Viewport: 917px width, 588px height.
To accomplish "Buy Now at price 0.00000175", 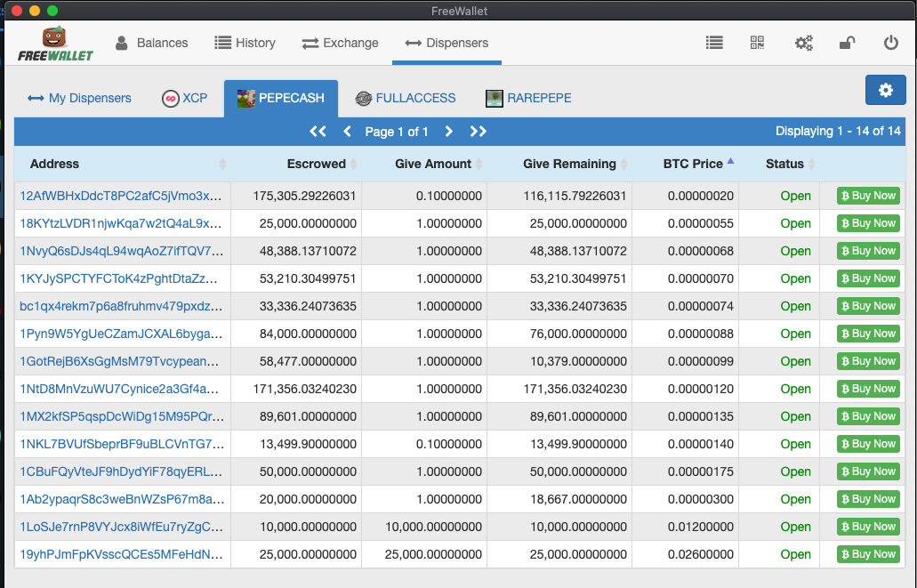I will coord(868,471).
